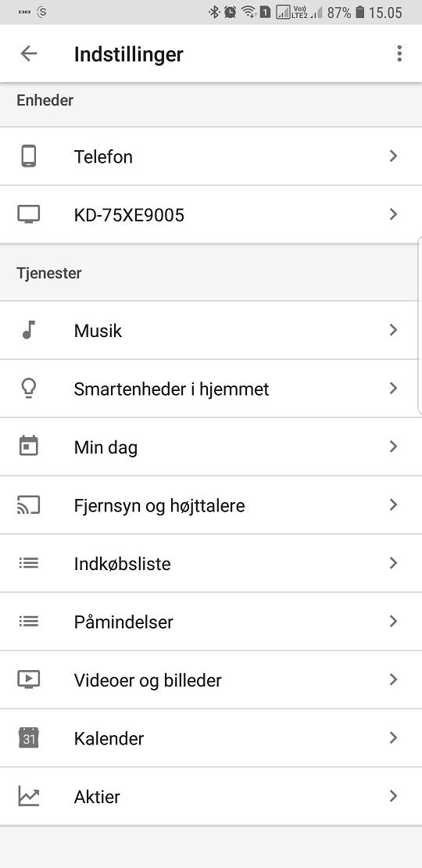Expand the Musik row chevron
The width and height of the screenshot is (422, 868).
click(x=393, y=330)
